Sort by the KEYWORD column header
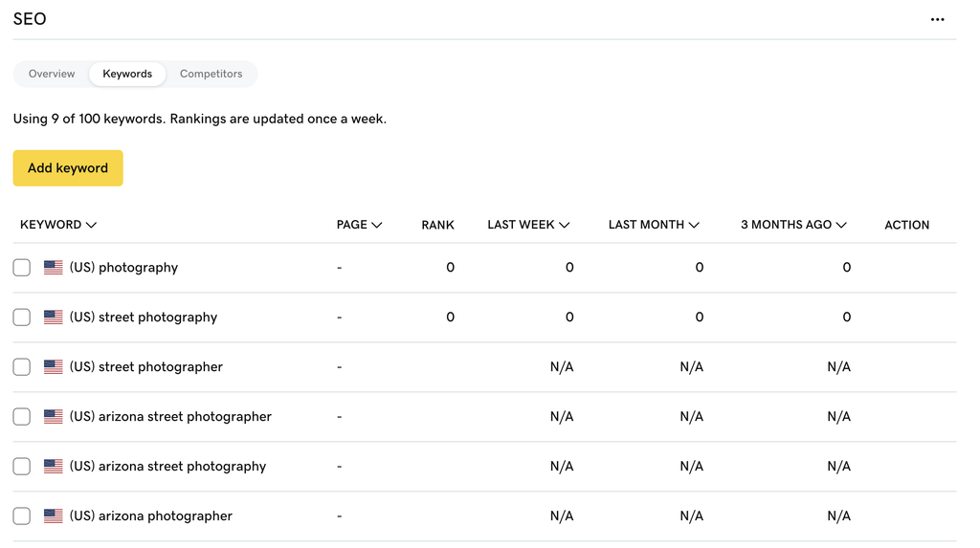This screenshot has height=548, width=980. point(58,225)
